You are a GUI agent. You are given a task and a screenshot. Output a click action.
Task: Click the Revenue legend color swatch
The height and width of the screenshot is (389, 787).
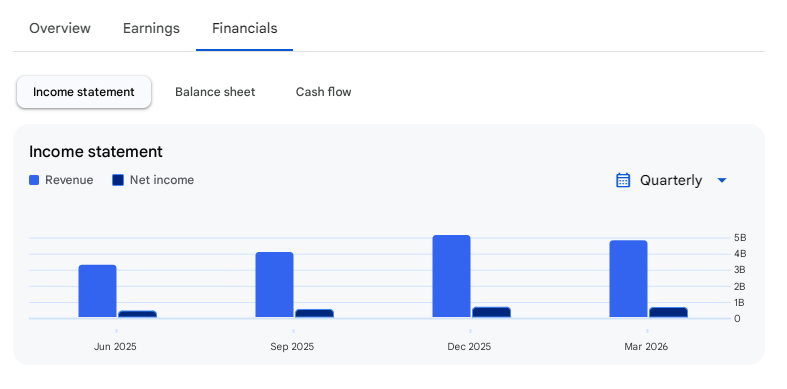point(34,180)
